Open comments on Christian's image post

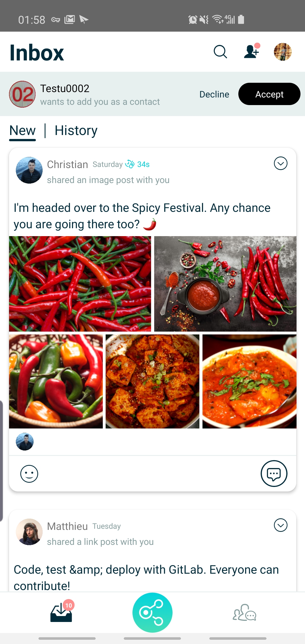tap(274, 474)
